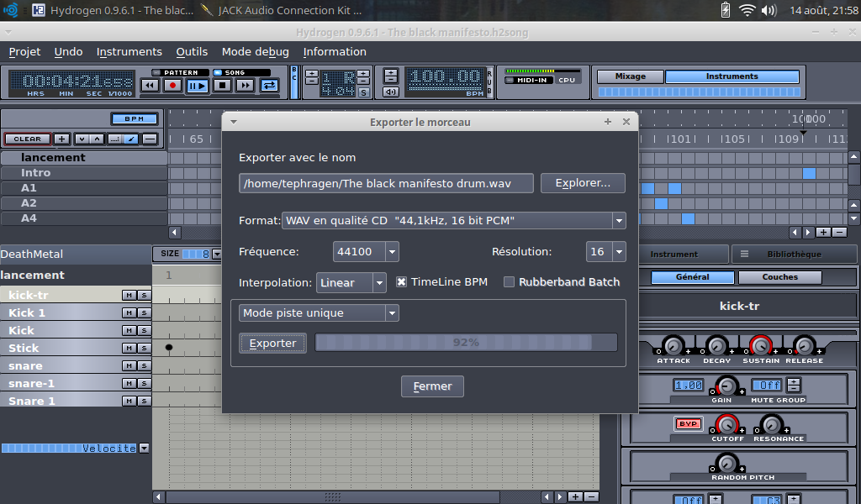Image resolution: width=861 pixels, height=504 pixels.
Task: Solo the snare-1 instrument with S
Action: pos(144,383)
